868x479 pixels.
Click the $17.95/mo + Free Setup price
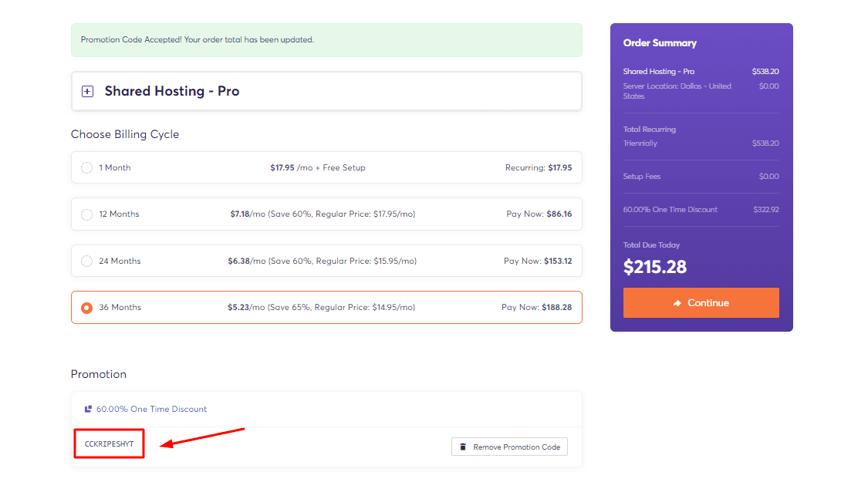pos(317,167)
